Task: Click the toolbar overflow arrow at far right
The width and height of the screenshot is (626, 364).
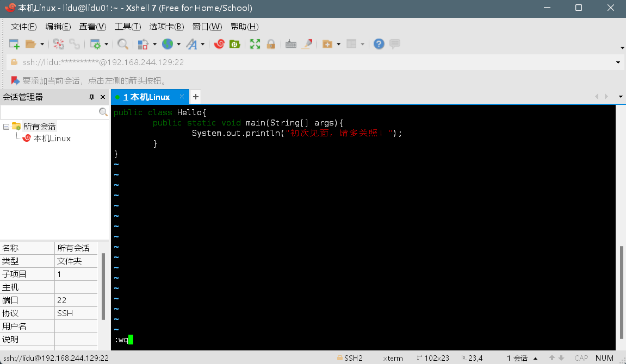Action: point(622,48)
